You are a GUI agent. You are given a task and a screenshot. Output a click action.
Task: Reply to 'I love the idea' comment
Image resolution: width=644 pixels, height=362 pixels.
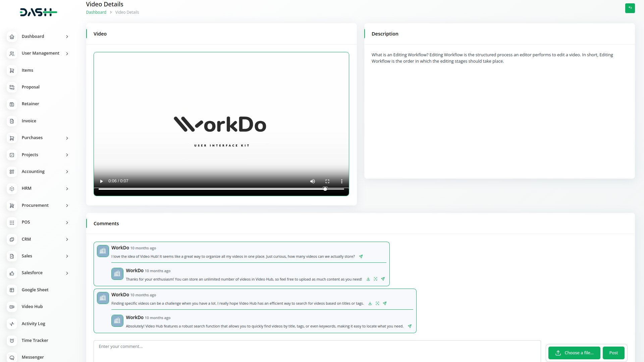pyautogui.click(x=361, y=256)
